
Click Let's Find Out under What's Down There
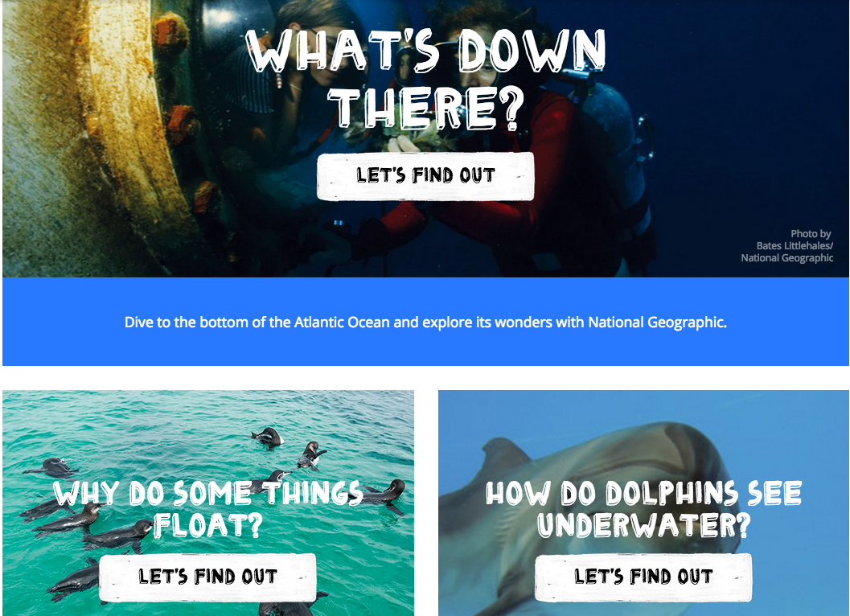click(x=425, y=176)
